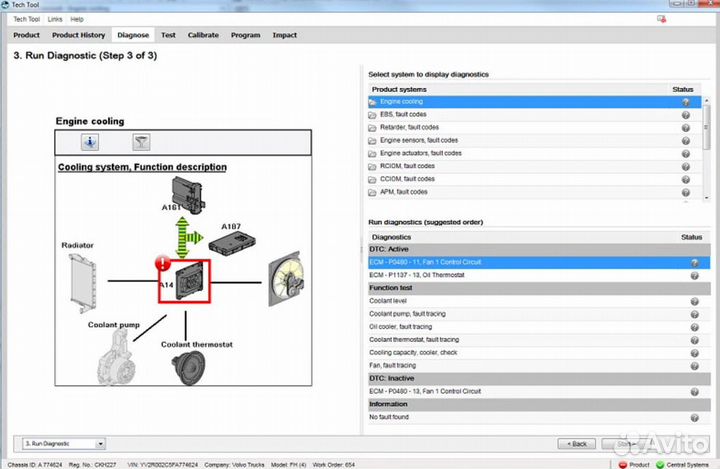Image resolution: width=720 pixels, height=469 pixels.
Task: Click the Coolant thermostat component image
Action: tap(186, 372)
